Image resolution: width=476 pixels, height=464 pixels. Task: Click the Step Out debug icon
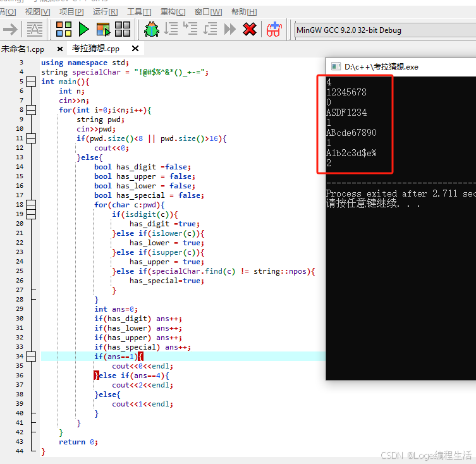click(210, 29)
